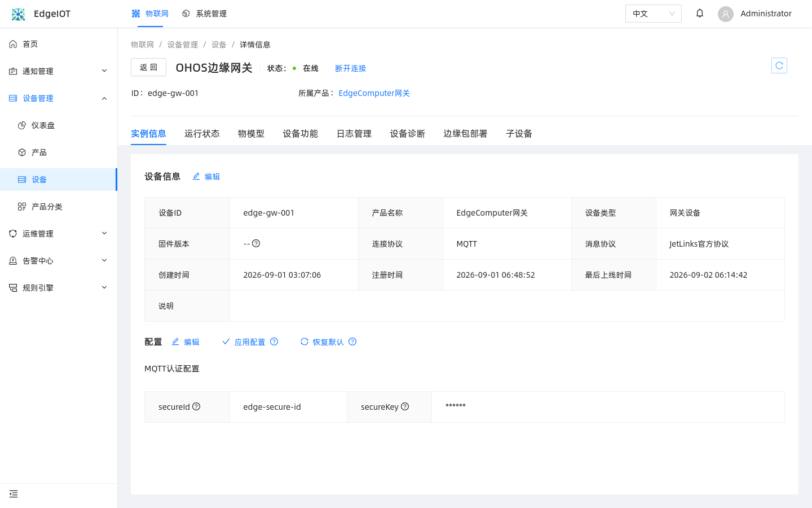Click the masked secureKey value
The width and height of the screenshot is (812, 508).
click(456, 406)
